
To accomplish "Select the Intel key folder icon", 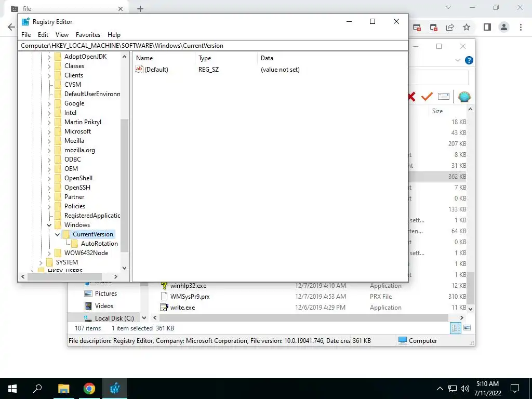I will (58, 113).
